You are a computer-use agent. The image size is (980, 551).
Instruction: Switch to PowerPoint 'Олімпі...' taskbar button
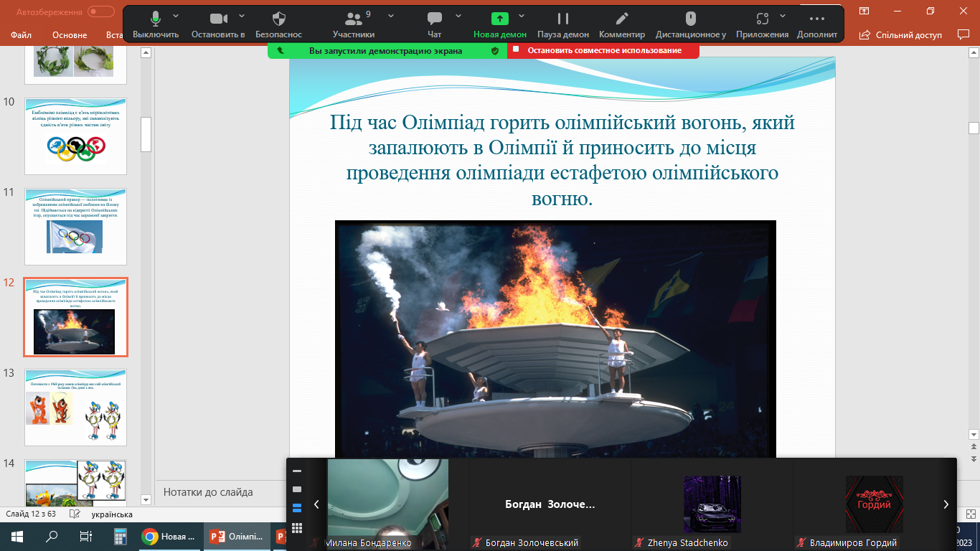click(x=237, y=537)
